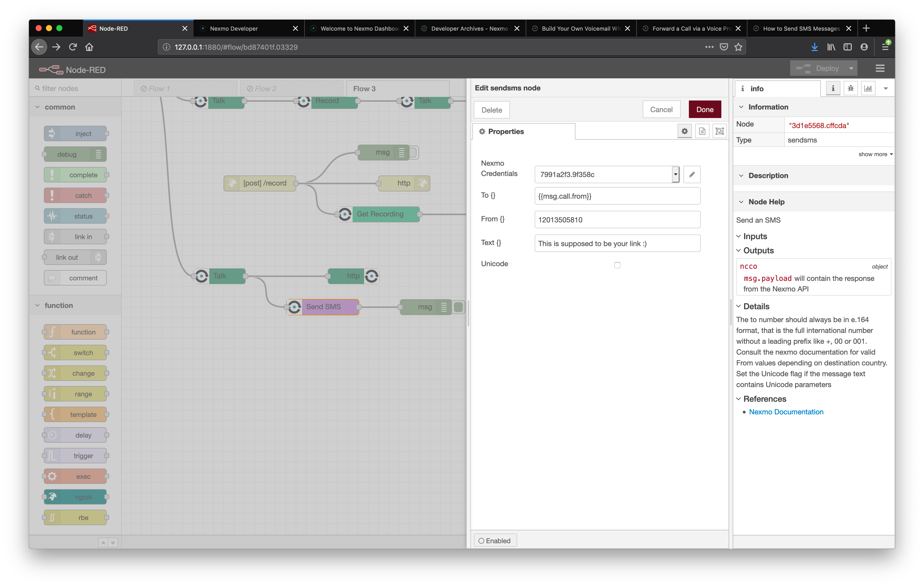This screenshot has height=587, width=924.
Task: Select the change node in palette
Action: (x=75, y=373)
